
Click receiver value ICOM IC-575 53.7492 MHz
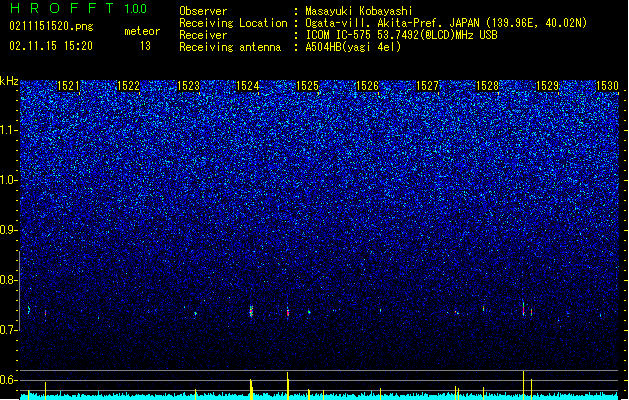click(x=401, y=35)
